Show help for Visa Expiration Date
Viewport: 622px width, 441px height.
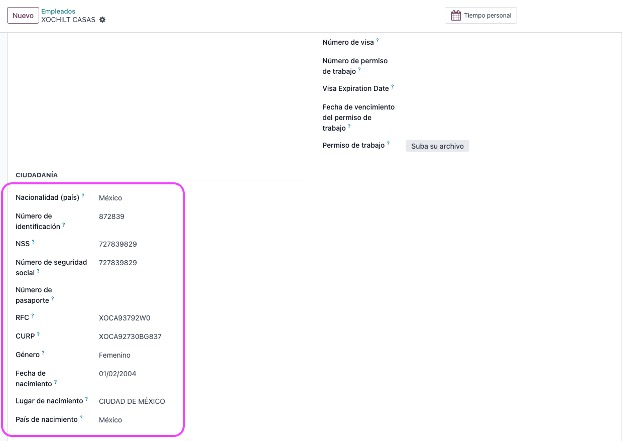pyautogui.click(x=392, y=86)
